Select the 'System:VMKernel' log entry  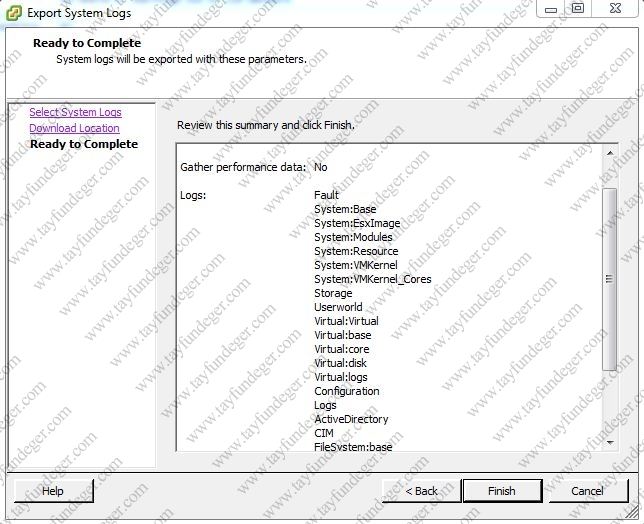pos(356,265)
